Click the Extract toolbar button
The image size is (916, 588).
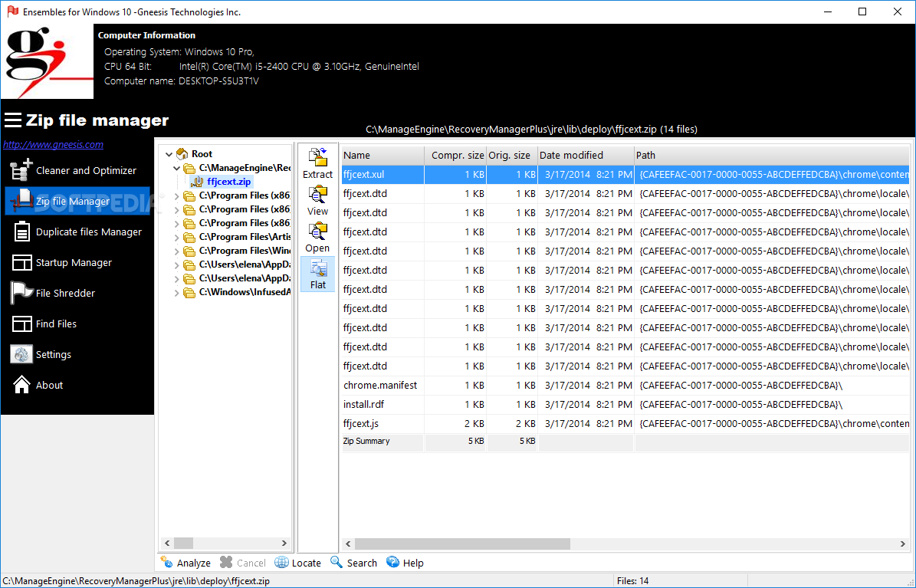(x=318, y=163)
